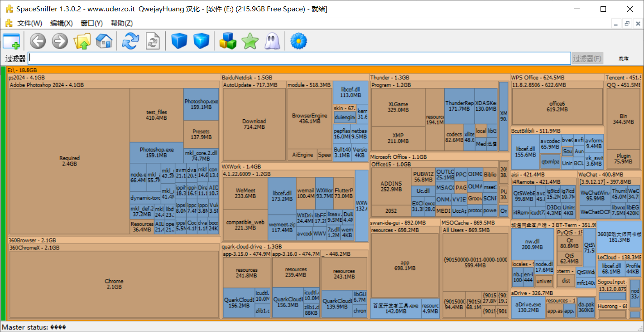Click the Home folder icon

[104, 41]
